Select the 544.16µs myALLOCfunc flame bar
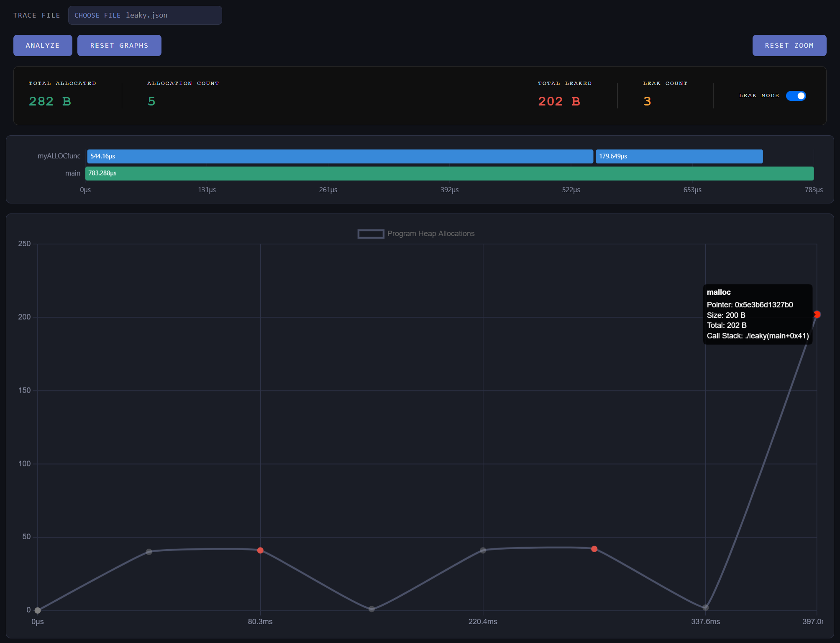Image resolution: width=840 pixels, height=643 pixels. (340, 156)
